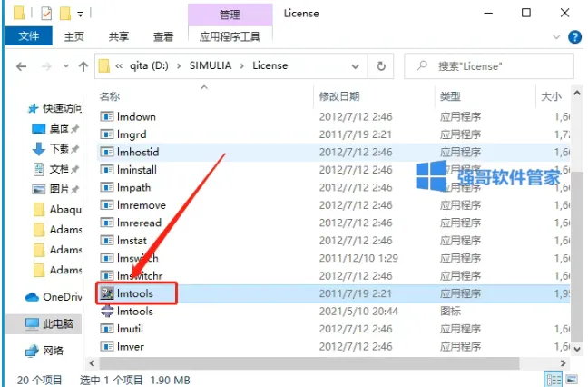This screenshot has width=588, height=387.
Task: Click the Search License input box
Action: click(x=489, y=66)
